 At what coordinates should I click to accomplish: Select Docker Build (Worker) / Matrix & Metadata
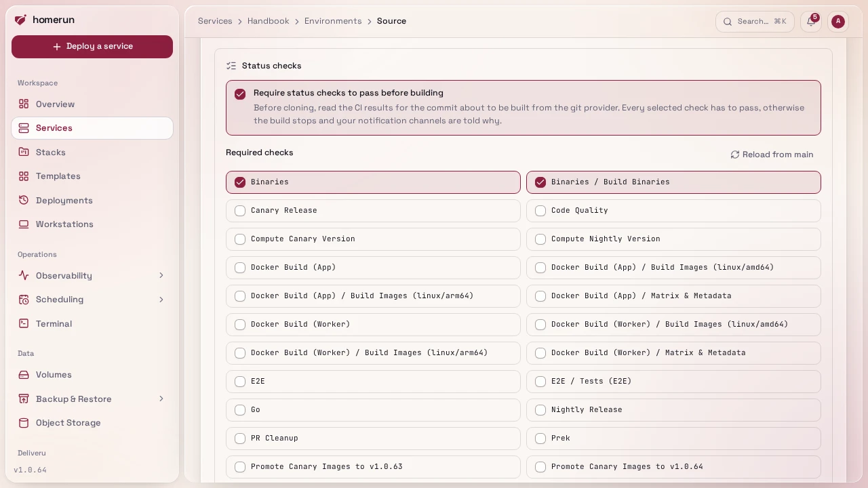click(673, 353)
